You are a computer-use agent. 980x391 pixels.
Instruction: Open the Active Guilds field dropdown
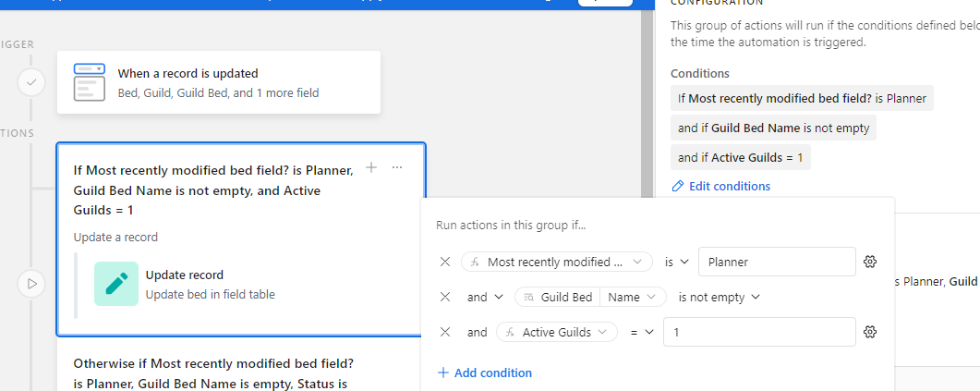click(557, 332)
